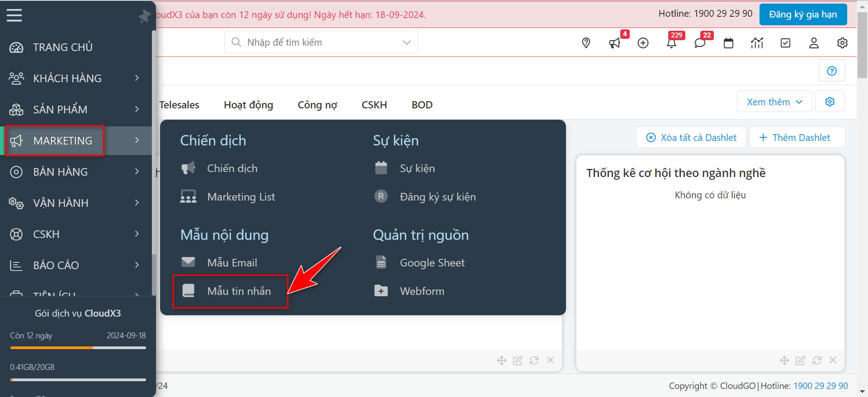This screenshot has width=868, height=397.
Task: Click the storage usage progress bar
Action: coord(78,379)
